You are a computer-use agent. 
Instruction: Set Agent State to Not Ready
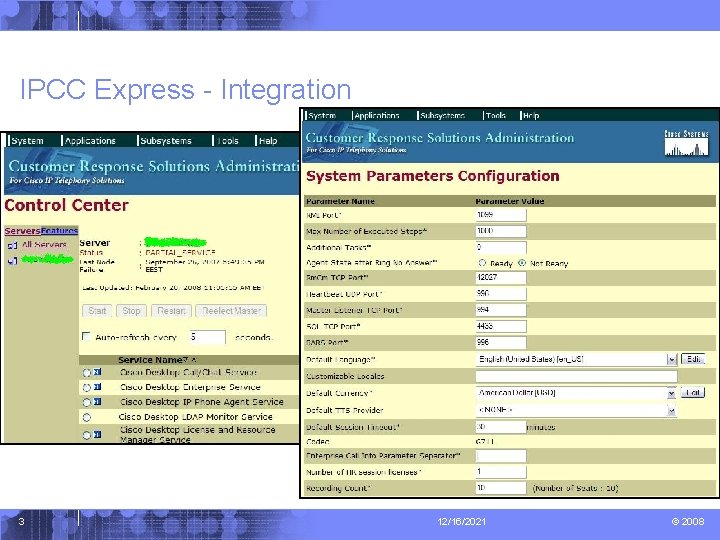(522, 263)
